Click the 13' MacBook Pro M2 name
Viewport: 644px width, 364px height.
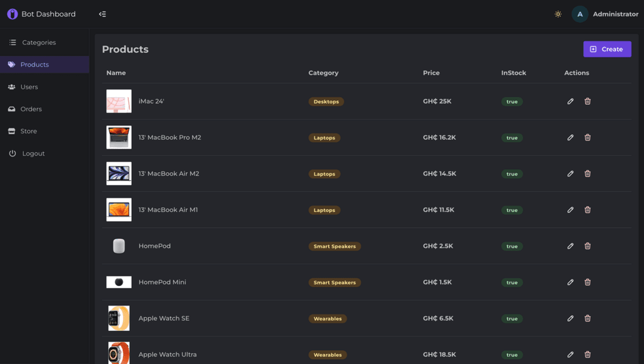click(x=169, y=138)
